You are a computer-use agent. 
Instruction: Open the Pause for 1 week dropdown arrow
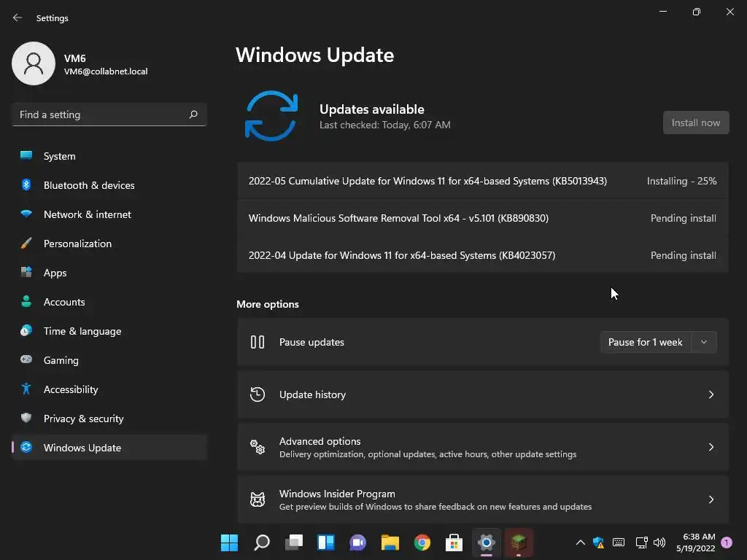coord(704,342)
